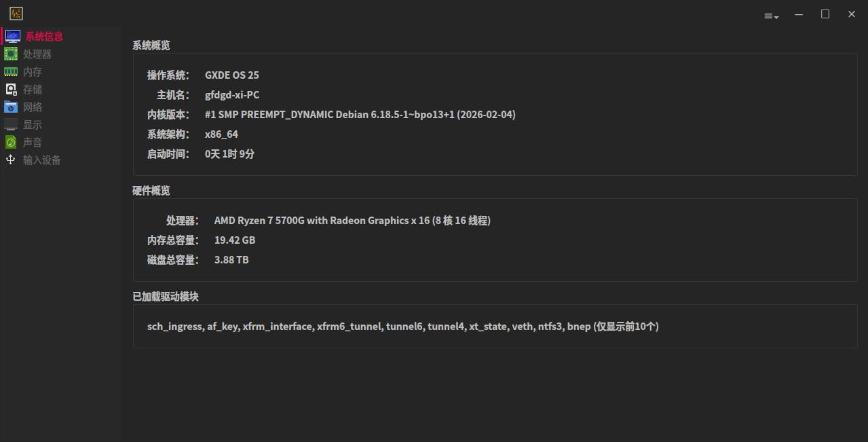Select the 处理器 (Processor) chip icon

tap(11, 54)
